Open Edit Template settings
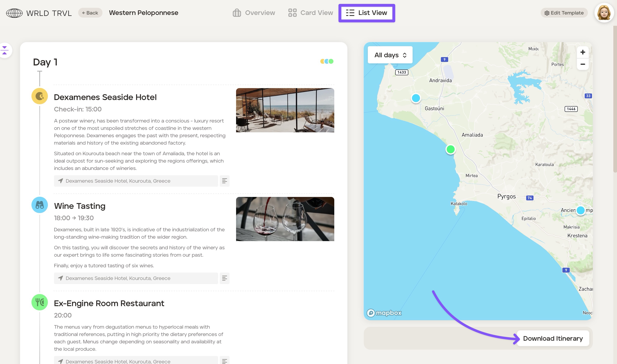The height and width of the screenshot is (364, 617). click(564, 13)
